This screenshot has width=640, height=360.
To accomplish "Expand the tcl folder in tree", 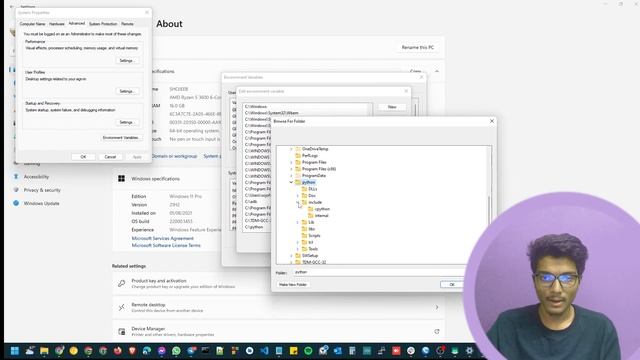I will tap(298, 242).
